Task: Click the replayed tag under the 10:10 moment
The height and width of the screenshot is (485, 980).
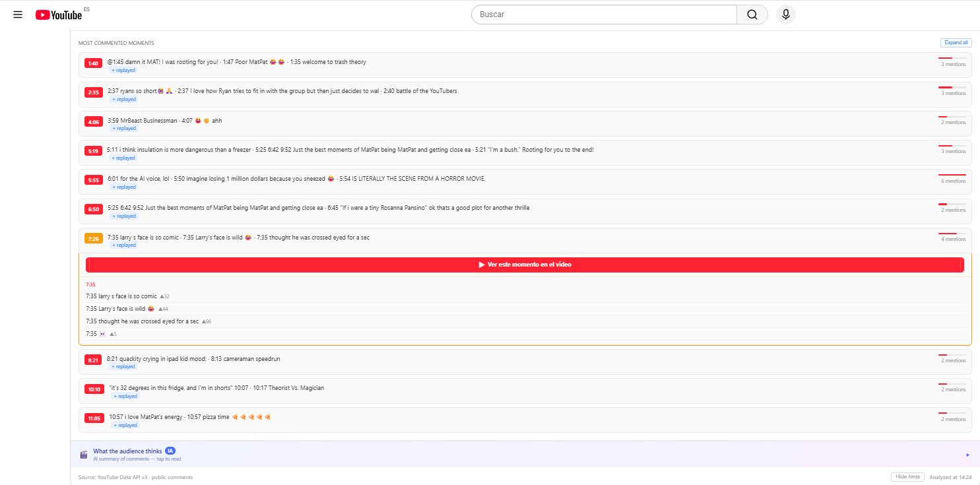Action: tap(125, 396)
